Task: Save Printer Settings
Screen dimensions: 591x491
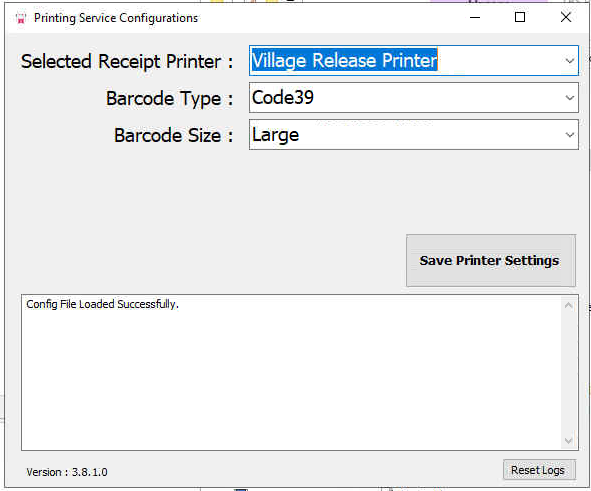Action: tap(491, 260)
